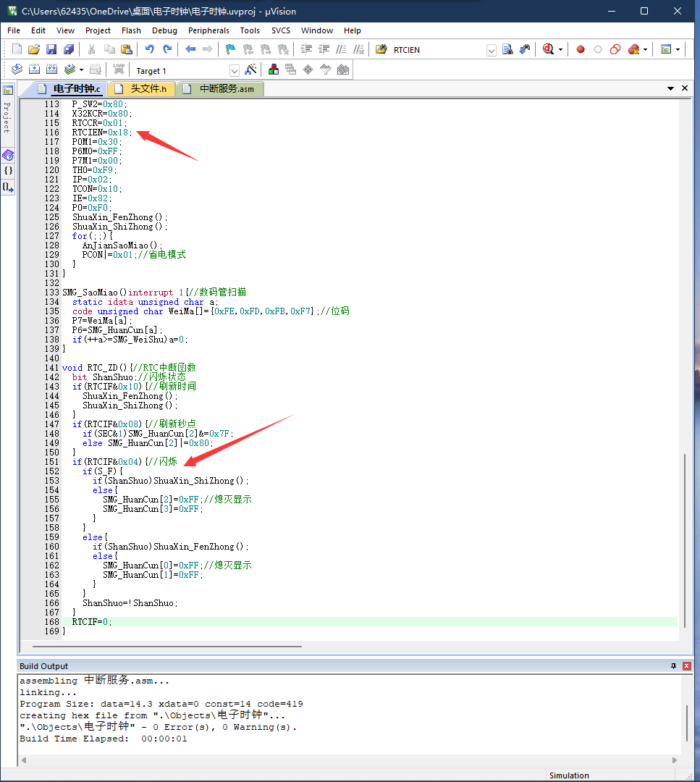
Task: Translate current file icon
Action: click(17, 70)
